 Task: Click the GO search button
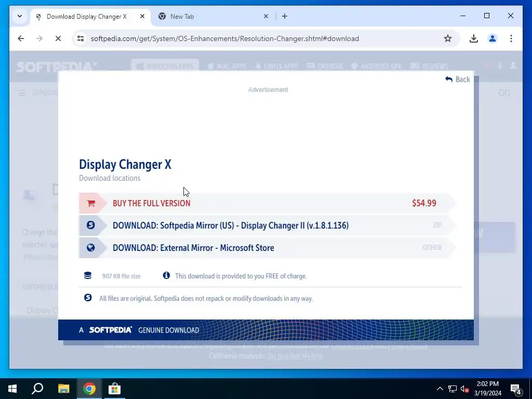(504, 92)
